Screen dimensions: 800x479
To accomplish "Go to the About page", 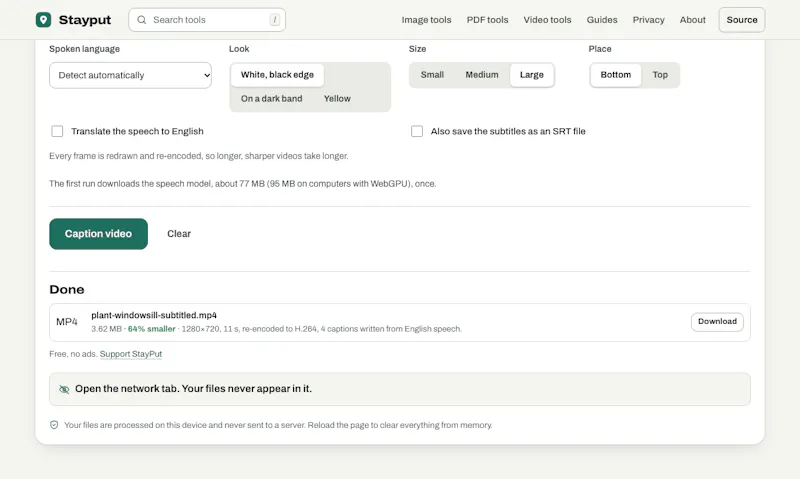I will coord(692,20).
